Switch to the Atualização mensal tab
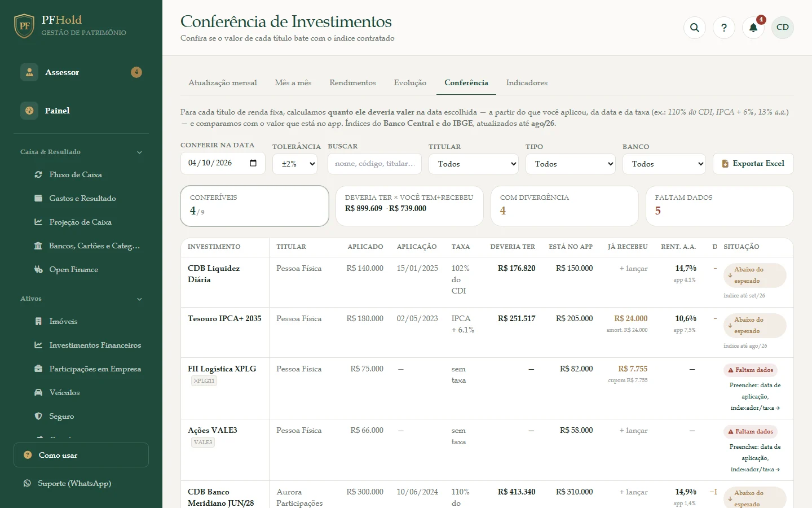This screenshot has height=508, width=812. point(223,83)
